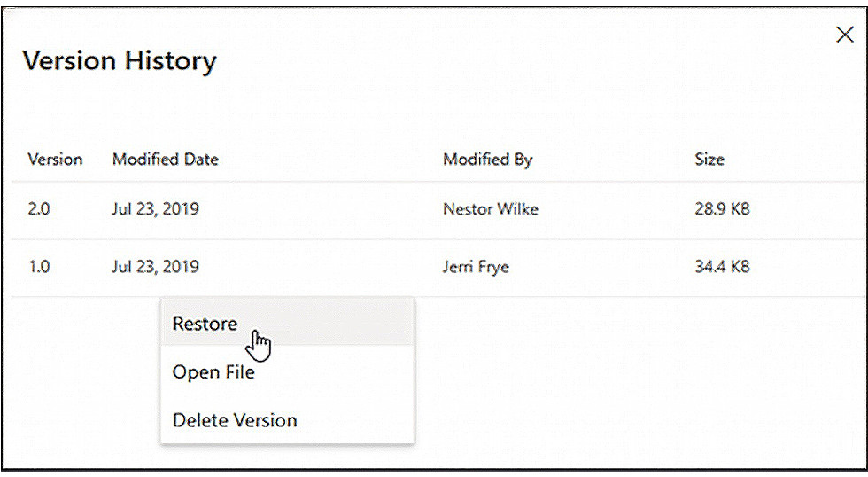Click Nestor Wilke's name
The height and width of the screenshot is (477, 868).
coord(490,210)
